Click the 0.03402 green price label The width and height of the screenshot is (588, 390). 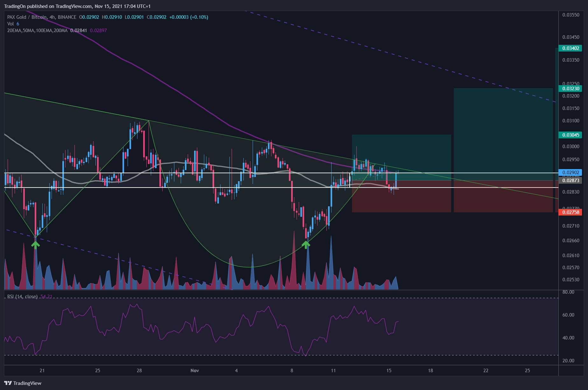pyautogui.click(x=570, y=48)
